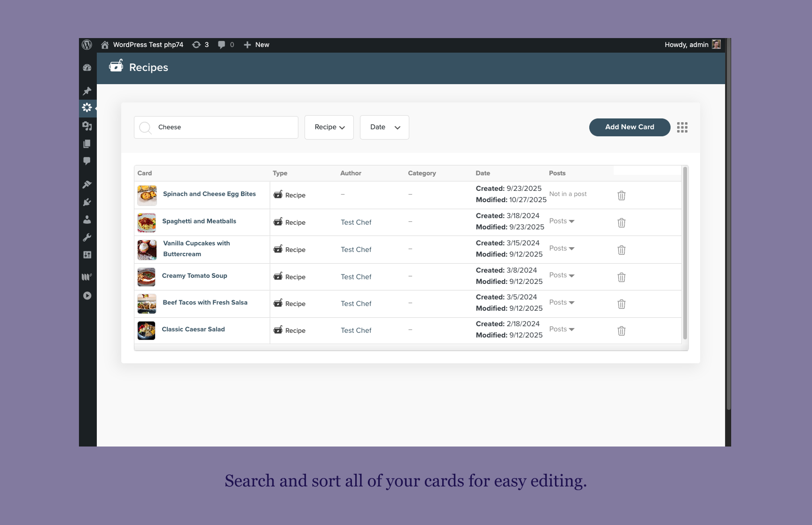Open the Howdy, admin account menu
812x525 pixels.
691,44
